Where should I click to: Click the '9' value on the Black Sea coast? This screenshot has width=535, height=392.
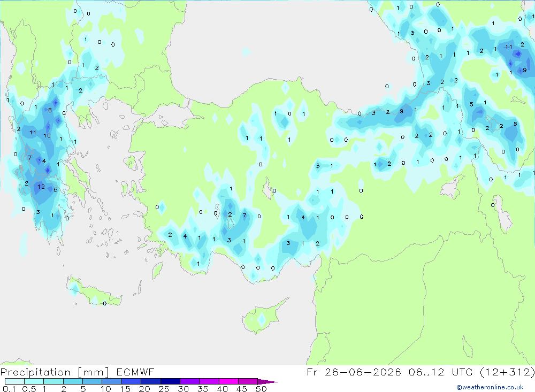pyautogui.click(x=401, y=111)
